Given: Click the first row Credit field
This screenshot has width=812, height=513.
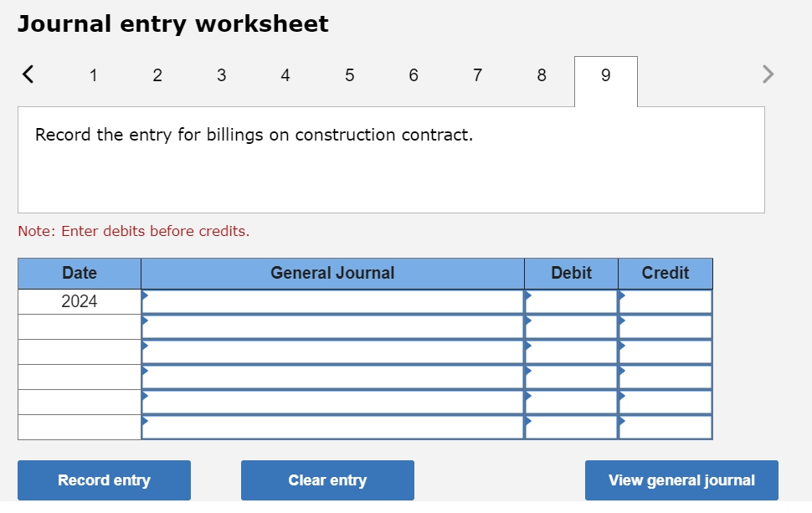Looking at the screenshot, I should click(666, 302).
